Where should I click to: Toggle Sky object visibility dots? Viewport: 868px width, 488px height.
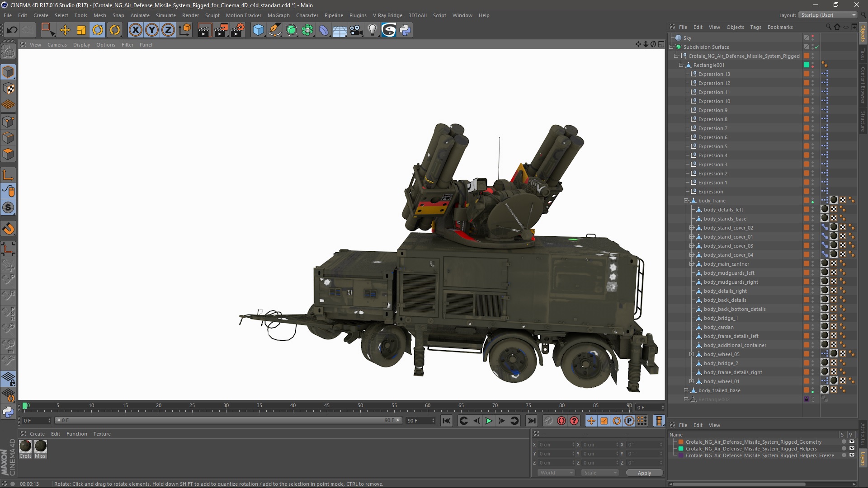click(813, 38)
